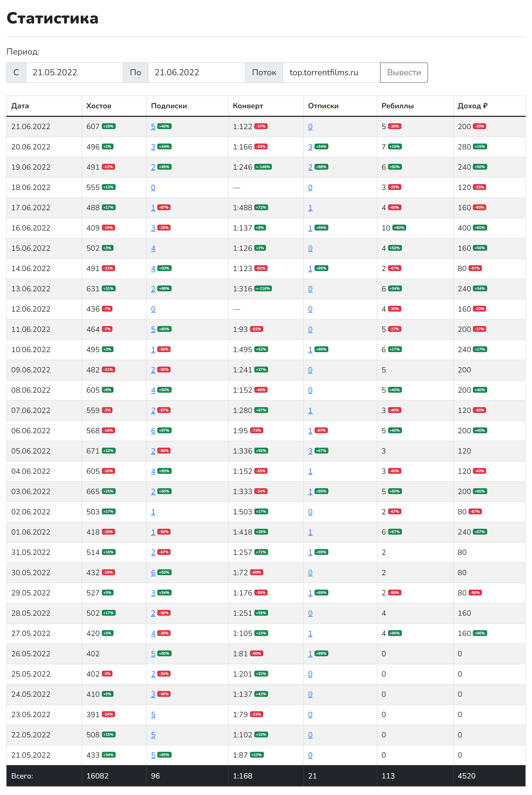Click the end date field 21.06.2022

click(196, 72)
